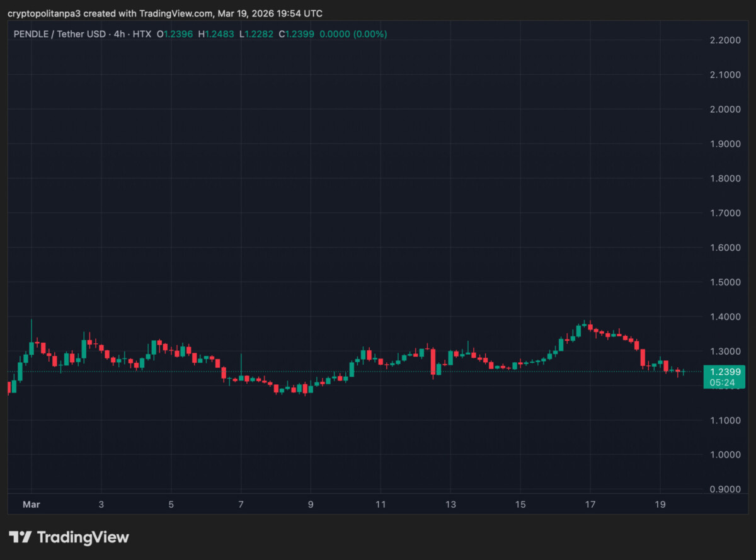Click the TradingView logo icon

coord(20,537)
